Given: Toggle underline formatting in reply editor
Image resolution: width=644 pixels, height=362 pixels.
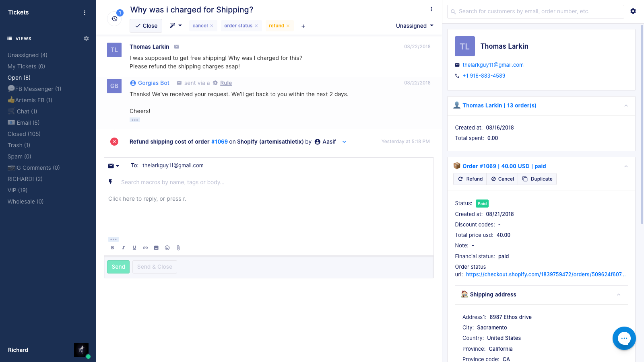Looking at the screenshot, I should [134, 248].
